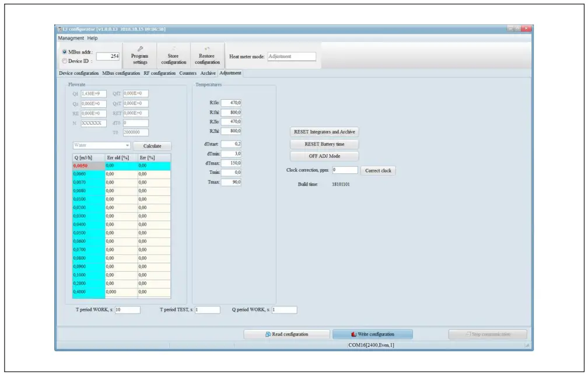
Task: Open the Managment menu
Action: [x=71, y=38]
